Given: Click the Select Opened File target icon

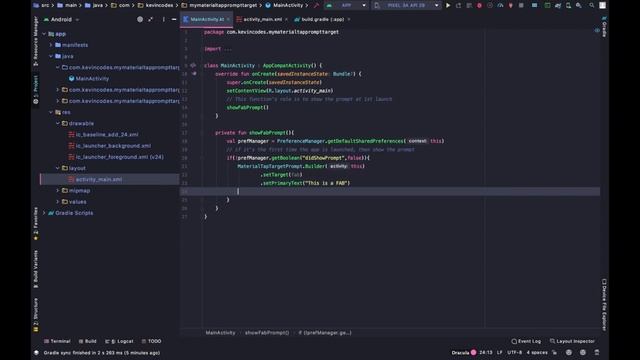Looking at the screenshot, I should [140, 19].
